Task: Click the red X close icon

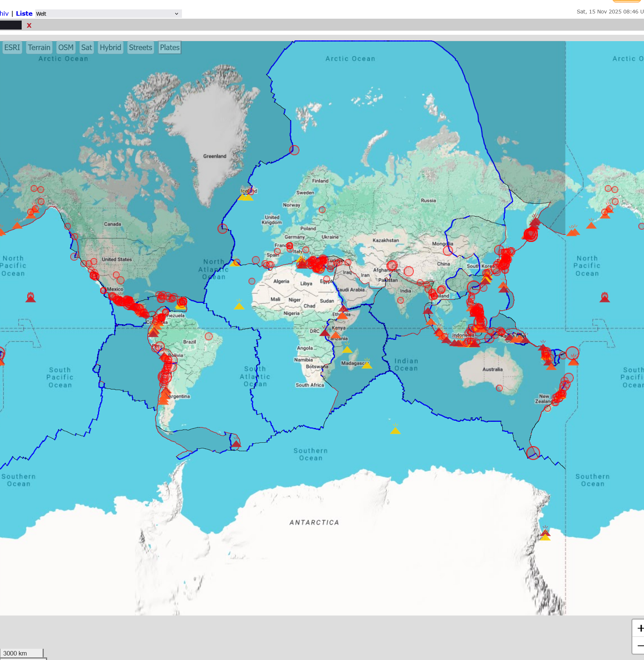Action: [x=29, y=25]
